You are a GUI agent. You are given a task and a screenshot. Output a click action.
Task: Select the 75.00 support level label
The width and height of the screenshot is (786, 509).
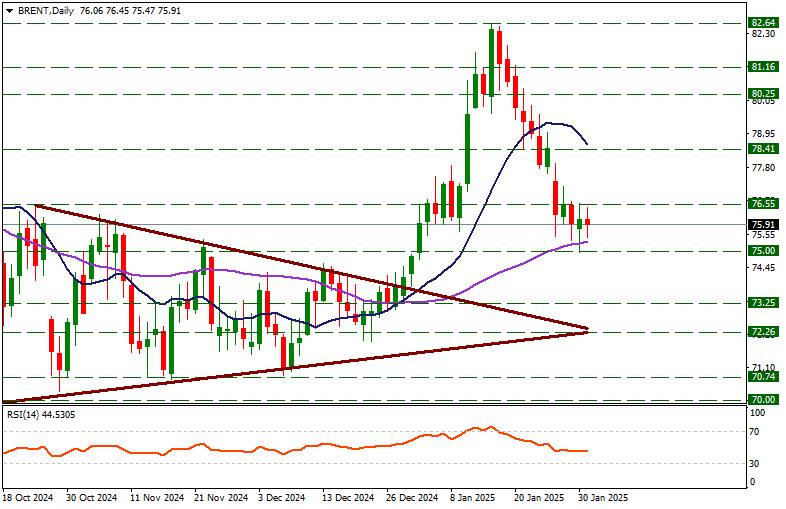pos(763,251)
